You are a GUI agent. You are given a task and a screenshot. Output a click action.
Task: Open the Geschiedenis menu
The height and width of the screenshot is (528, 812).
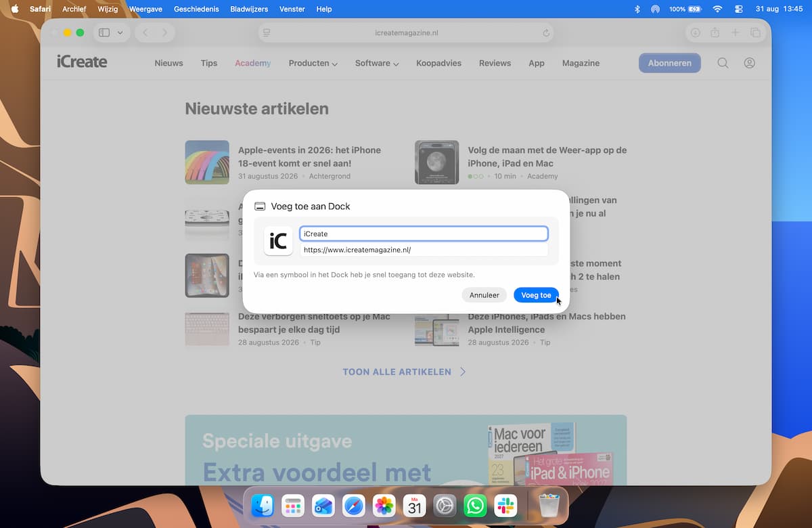click(196, 9)
